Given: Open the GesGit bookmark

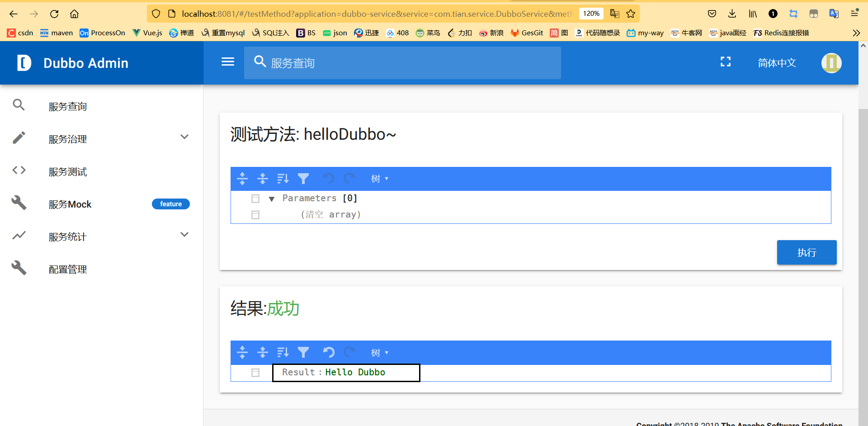Looking at the screenshot, I should click(x=527, y=33).
